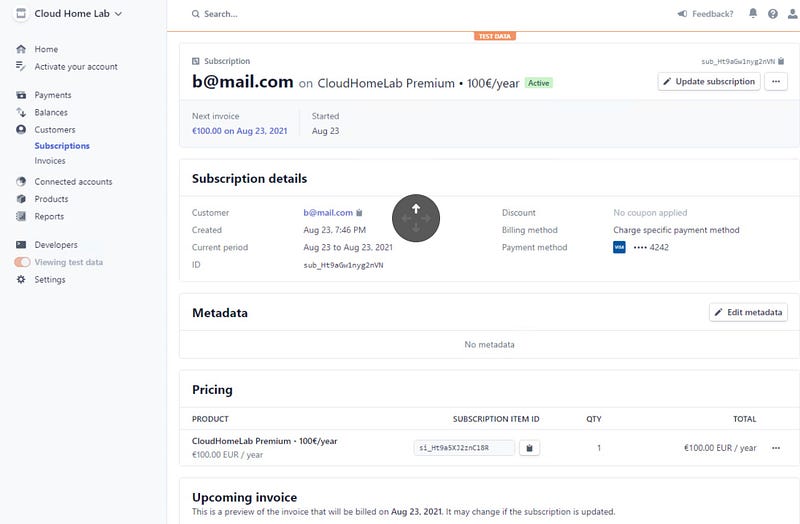Viewport: 800px width, 524px height.
Task: Click the Payments wallet icon
Action: (21, 95)
